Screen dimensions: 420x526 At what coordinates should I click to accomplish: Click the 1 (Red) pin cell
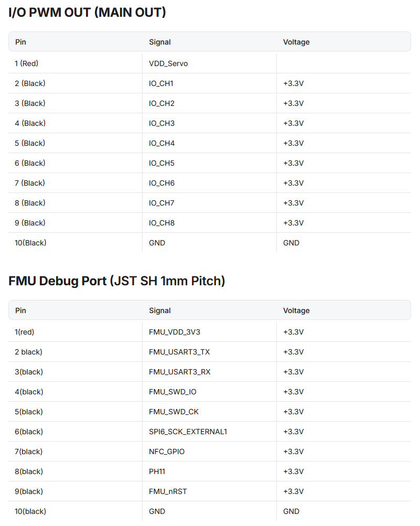tap(26, 63)
